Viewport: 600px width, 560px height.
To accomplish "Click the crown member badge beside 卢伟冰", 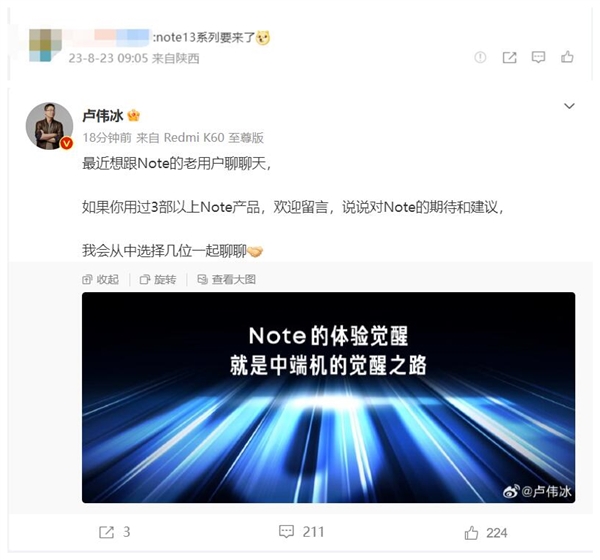I will tap(133, 115).
